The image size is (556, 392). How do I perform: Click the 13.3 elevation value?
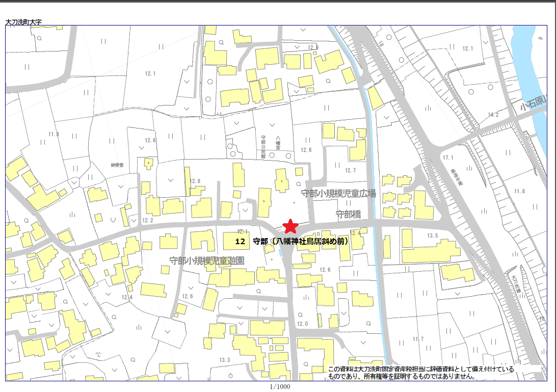(x=225, y=360)
